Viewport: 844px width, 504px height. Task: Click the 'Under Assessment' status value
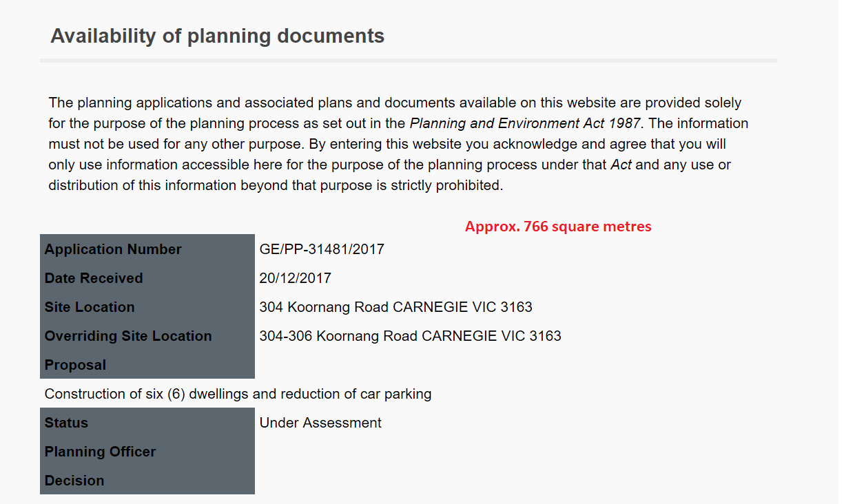click(320, 423)
